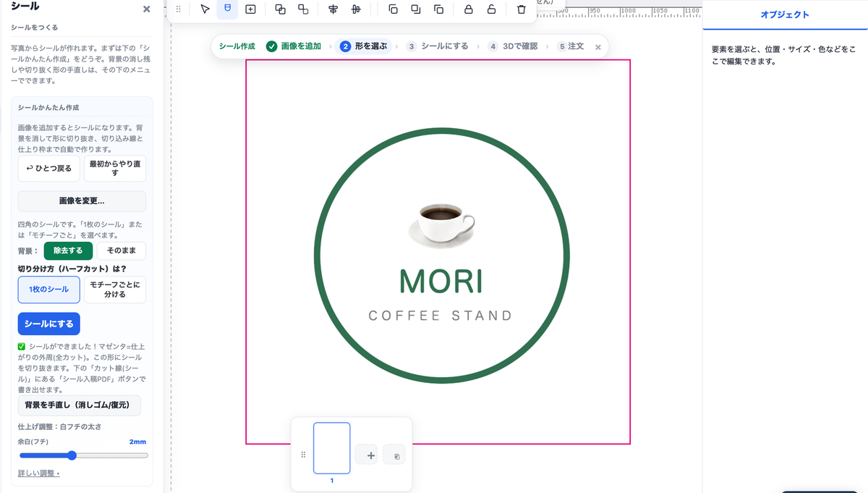Add a new page with plus button
Viewport: 868px width, 493px height.
click(371, 455)
